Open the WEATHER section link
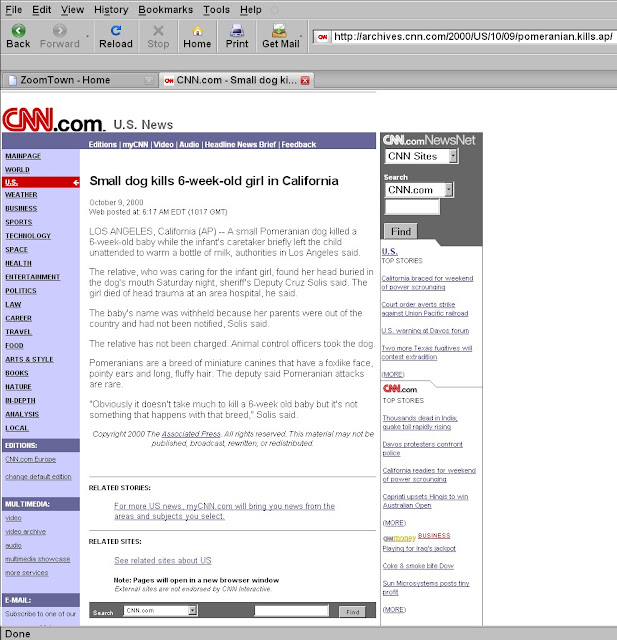This screenshot has height=640, width=617. (21, 195)
